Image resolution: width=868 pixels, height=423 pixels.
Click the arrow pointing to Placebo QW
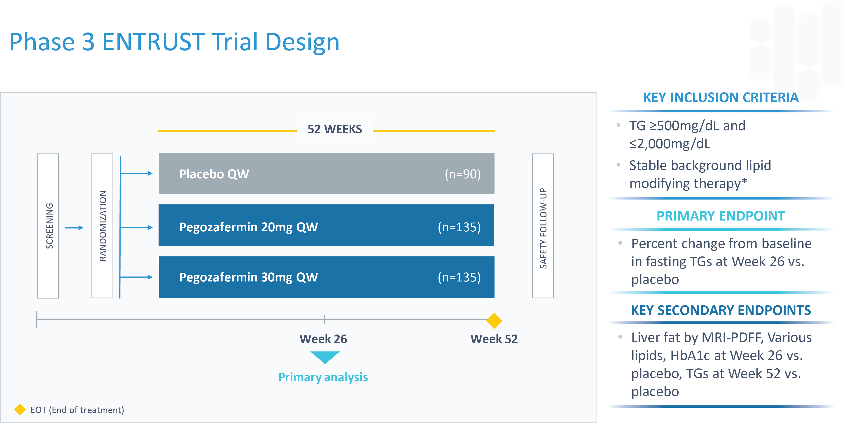[x=136, y=173]
